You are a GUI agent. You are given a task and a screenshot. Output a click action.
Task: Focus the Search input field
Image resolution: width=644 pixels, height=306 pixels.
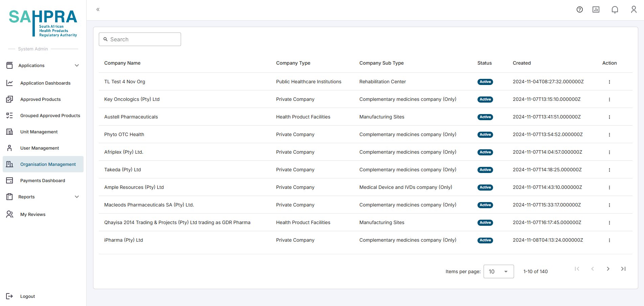[x=140, y=39]
